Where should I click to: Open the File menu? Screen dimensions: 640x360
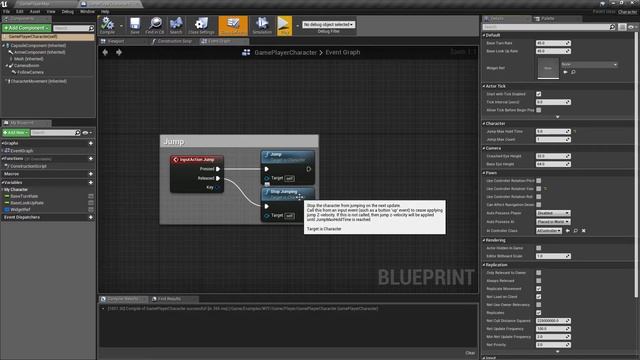6,12
